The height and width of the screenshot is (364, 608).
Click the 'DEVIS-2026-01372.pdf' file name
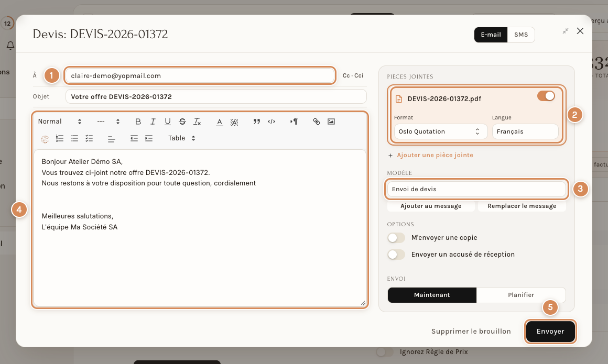(x=444, y=99)
